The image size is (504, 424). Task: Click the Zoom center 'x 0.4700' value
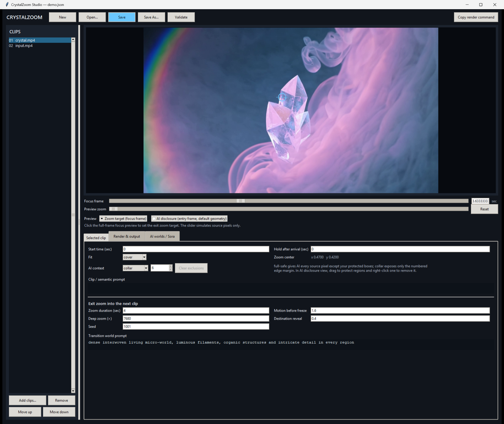coord(317,257)
